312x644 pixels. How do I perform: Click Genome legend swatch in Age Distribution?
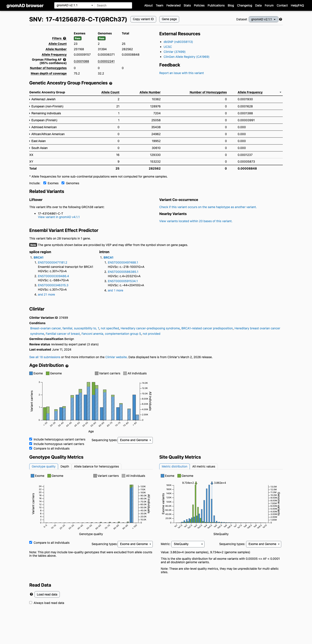point(47,373)
